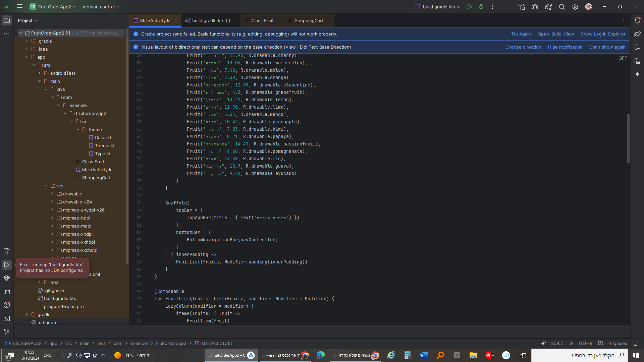Open the Project tool window icon
The image size is (644, 362).
[x=7, y=20]
